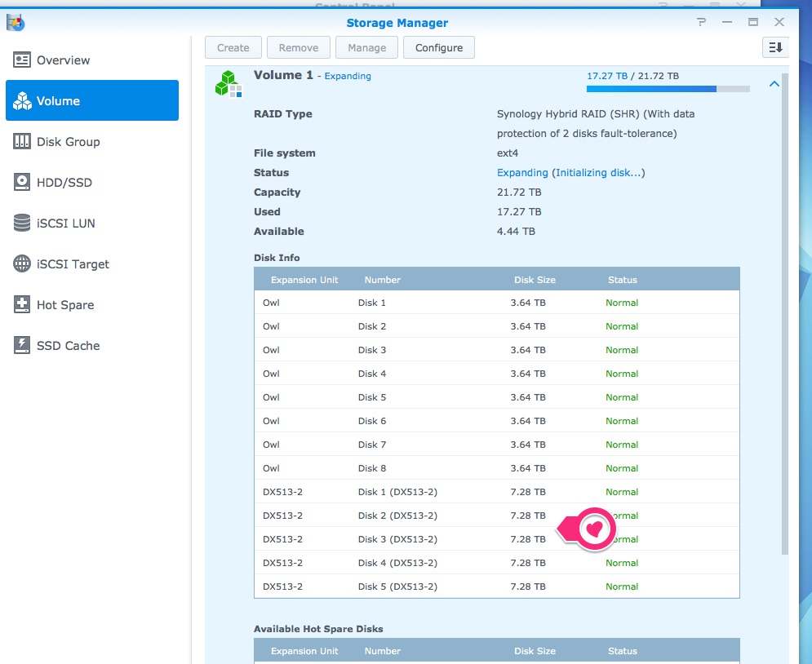The height and width of the screenshot is (664, 812).
Task: Select the Owl Disk 2 row
Action: 497,326
